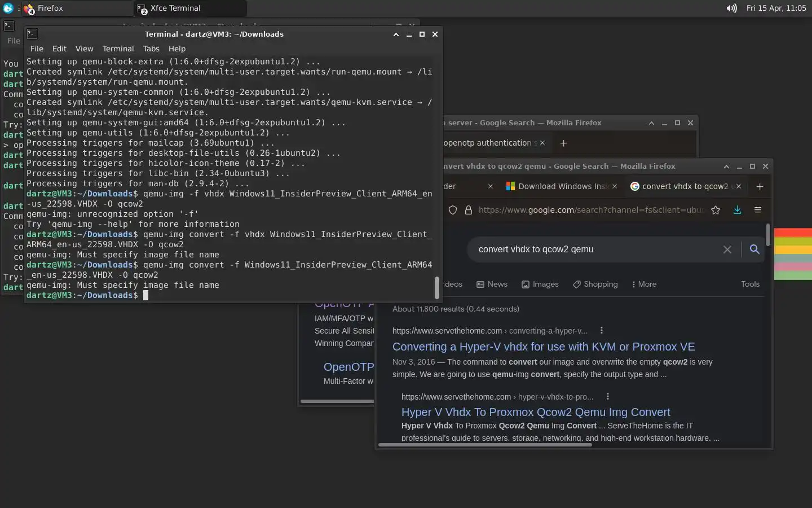Roll up the Downloads terminal window with the shade arrow
The height and width of the screenshot is (508, 812).
pyautogui.click(x=396, y=34)
